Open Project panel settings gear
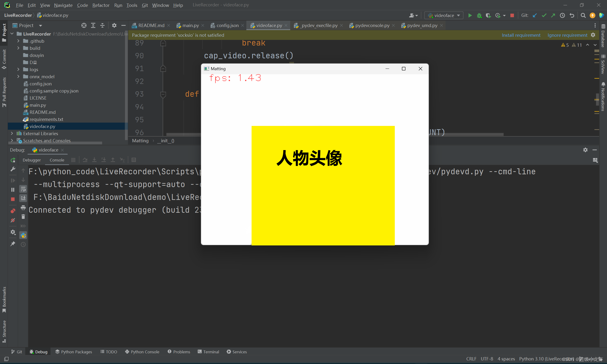The width and height of the screenshot is (607, 364). (114, 25)
